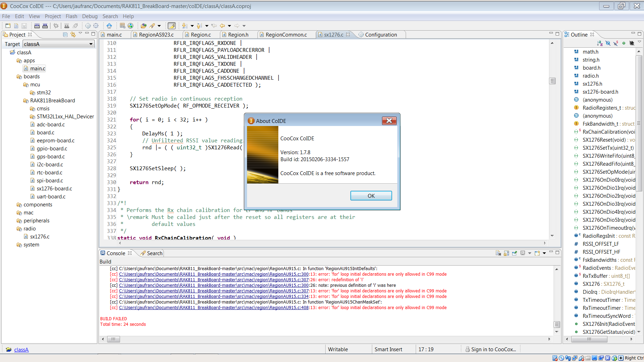Toggle Hide Fields in Outline panel
The height and width of the screenshot is (362, 644).
pos(608,43)
